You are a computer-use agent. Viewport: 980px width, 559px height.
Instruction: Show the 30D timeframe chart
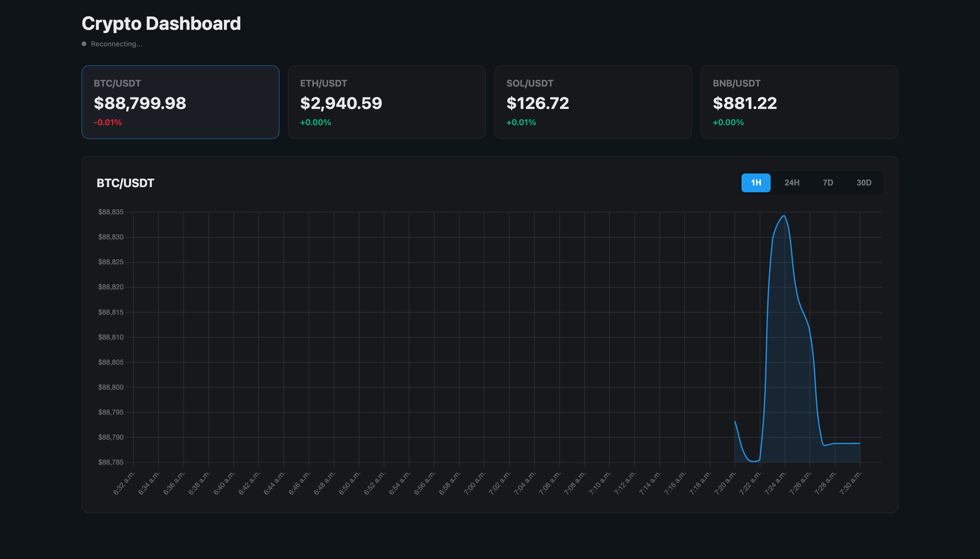click(x=864, y=183)
